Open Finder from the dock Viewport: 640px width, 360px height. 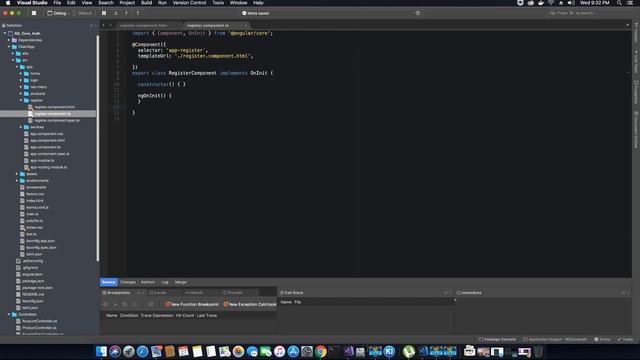(x=101, y=351)
